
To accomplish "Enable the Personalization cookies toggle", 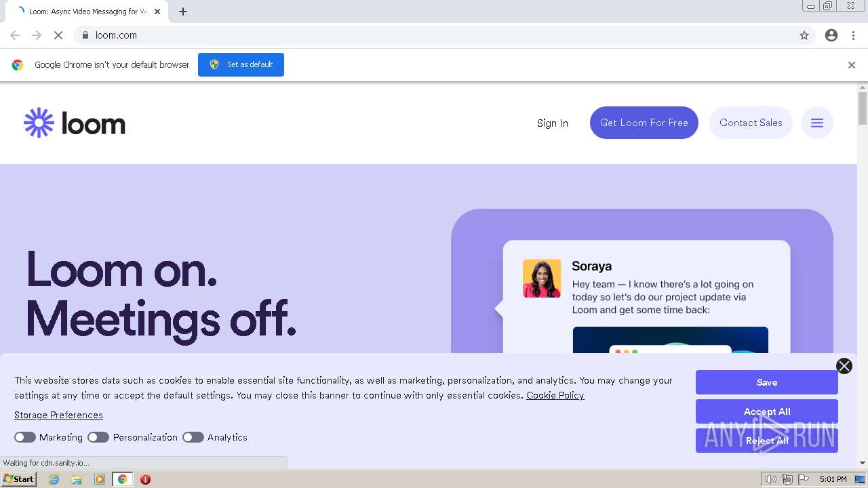I will [98, 437].
